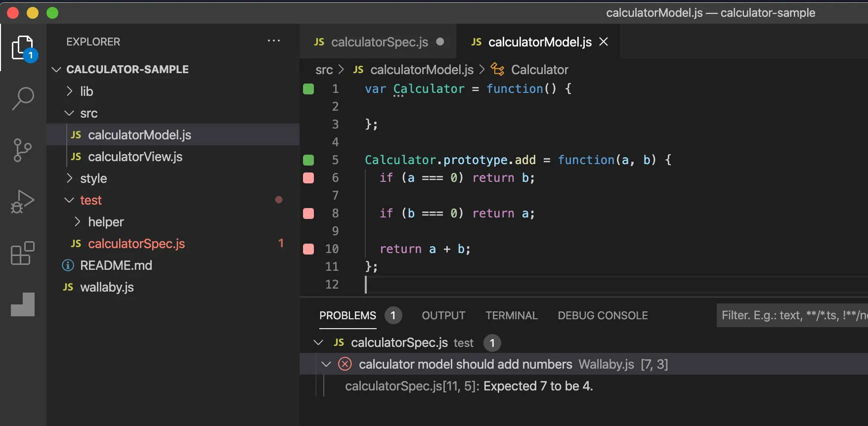868x426 pixels.
Task: Switch to the OUTPUT panel tab
Action: [x=443, y=315]
